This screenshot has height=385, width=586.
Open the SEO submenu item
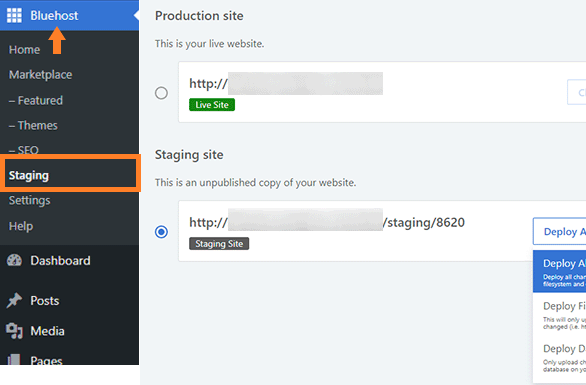24,150
